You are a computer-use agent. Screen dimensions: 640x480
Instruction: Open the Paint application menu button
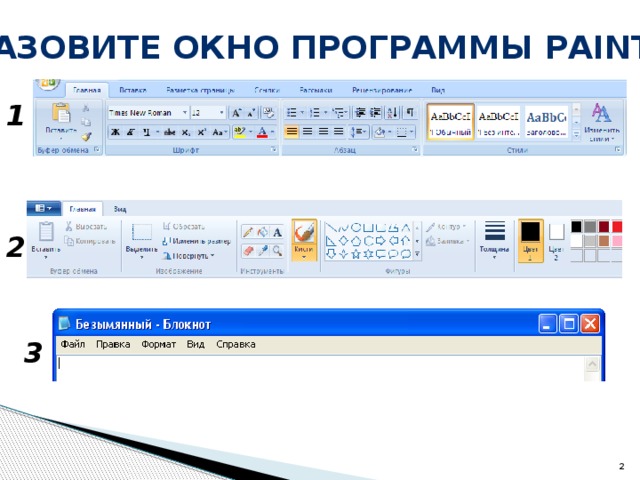[44, 208]
